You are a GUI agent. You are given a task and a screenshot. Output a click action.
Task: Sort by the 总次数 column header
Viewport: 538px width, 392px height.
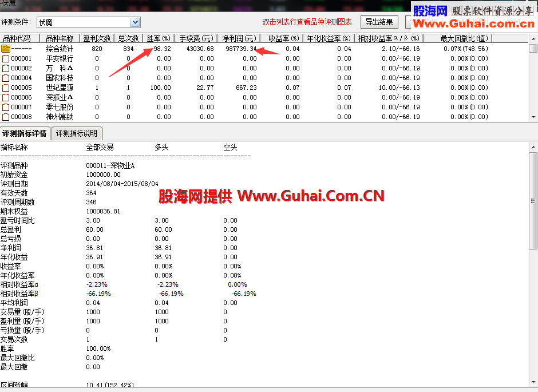[x=128, y=38]
